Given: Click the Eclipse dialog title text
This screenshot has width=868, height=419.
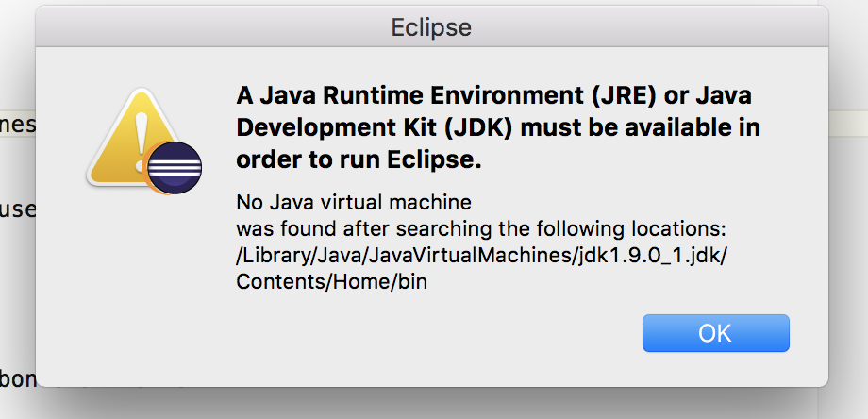Looking at the screenshot, I should point(431,27).
